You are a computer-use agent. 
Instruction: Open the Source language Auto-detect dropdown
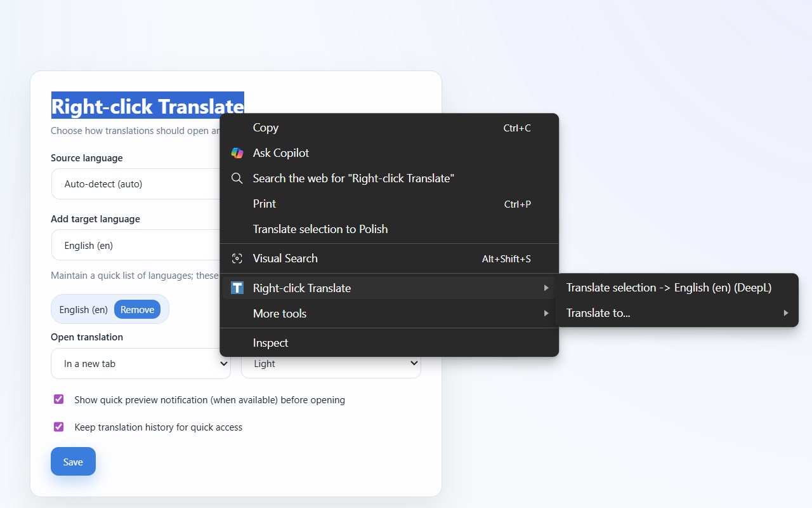135,184
